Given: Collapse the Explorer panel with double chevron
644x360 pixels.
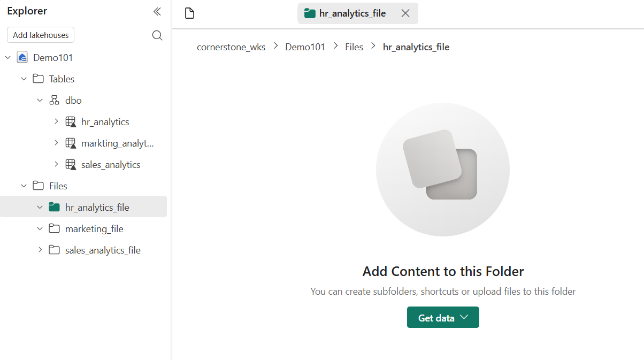Looking at the screenshot, I should coord(157,12).
